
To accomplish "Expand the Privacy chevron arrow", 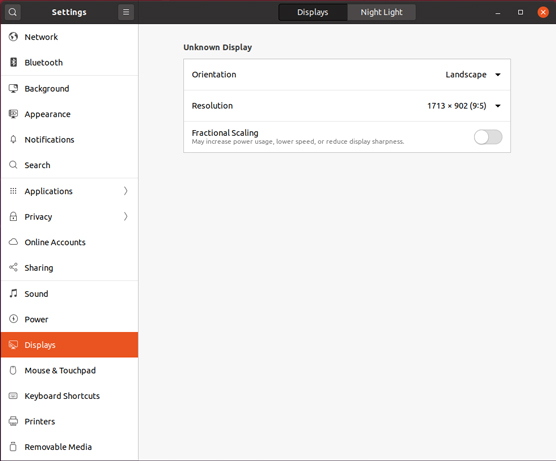I will click(126, 216).
